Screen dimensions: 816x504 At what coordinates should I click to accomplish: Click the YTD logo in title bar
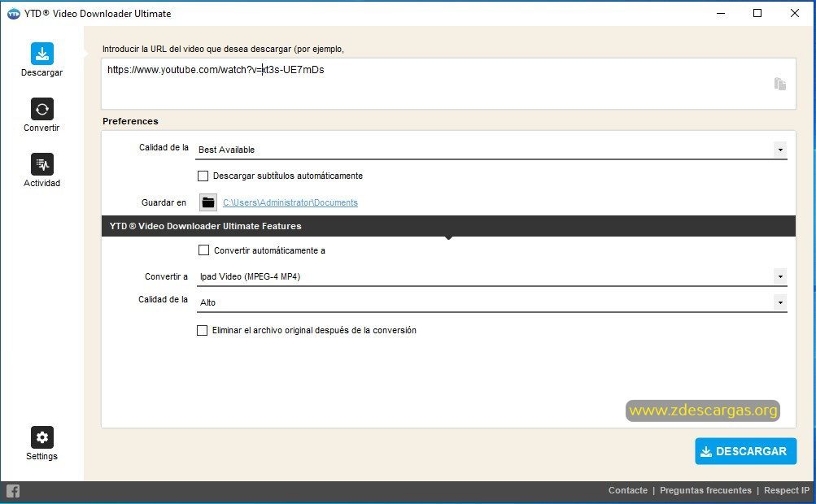click(x=14, y=14)
